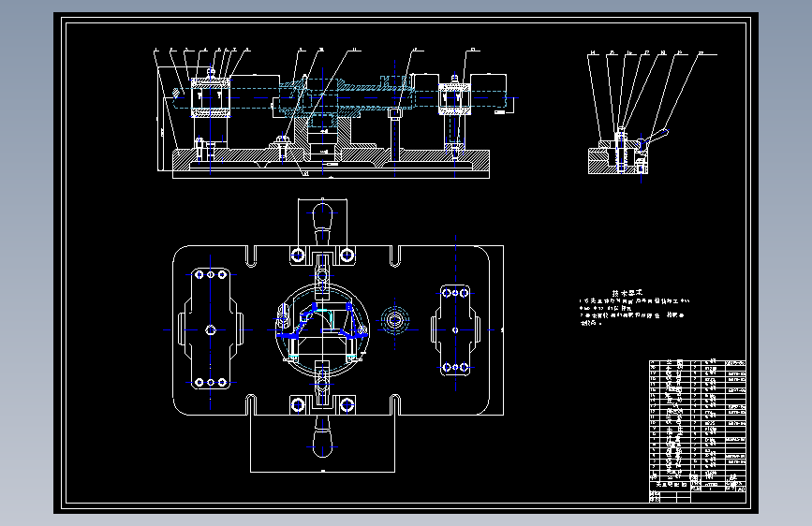Click the top-right U-slot of base plate
The image size is (812, 526).
point(394,256)
